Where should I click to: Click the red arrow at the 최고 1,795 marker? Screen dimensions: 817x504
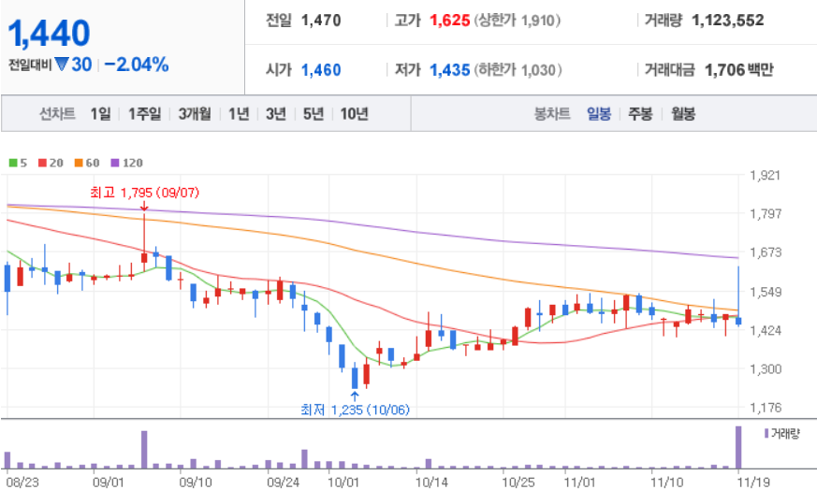pyautogui.click(x=144, y=207)
